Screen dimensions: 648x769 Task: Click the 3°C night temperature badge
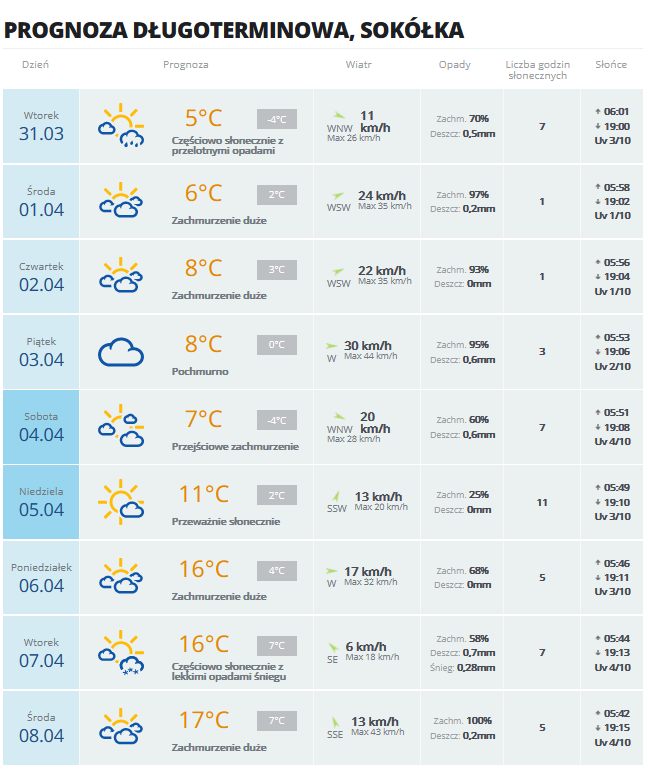(276, 270)
